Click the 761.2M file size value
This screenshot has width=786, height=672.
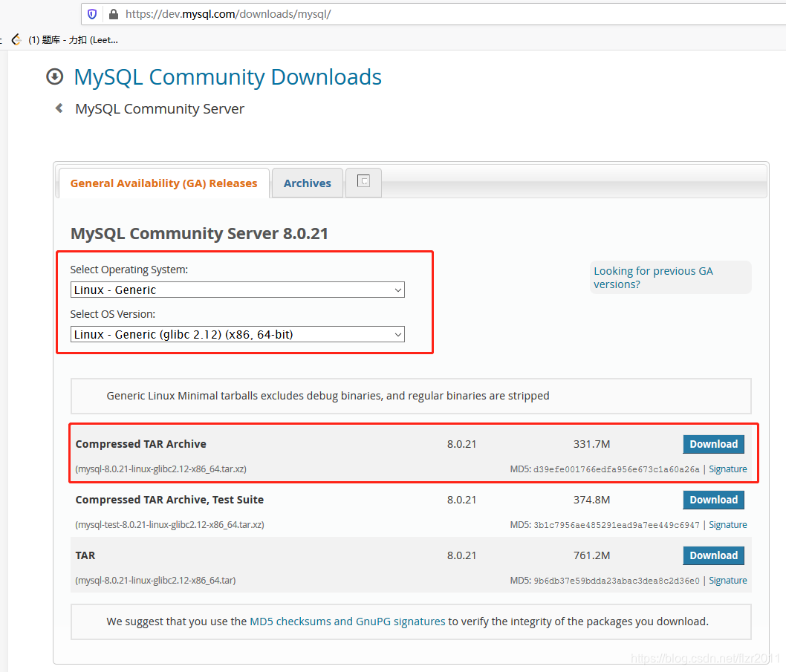click(x=591, y=555)
